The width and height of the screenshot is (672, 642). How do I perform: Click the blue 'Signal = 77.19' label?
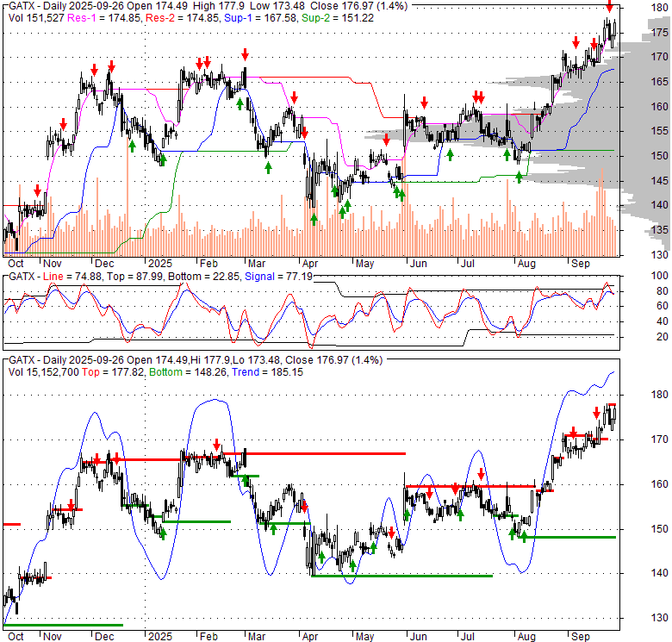point(278,277)
